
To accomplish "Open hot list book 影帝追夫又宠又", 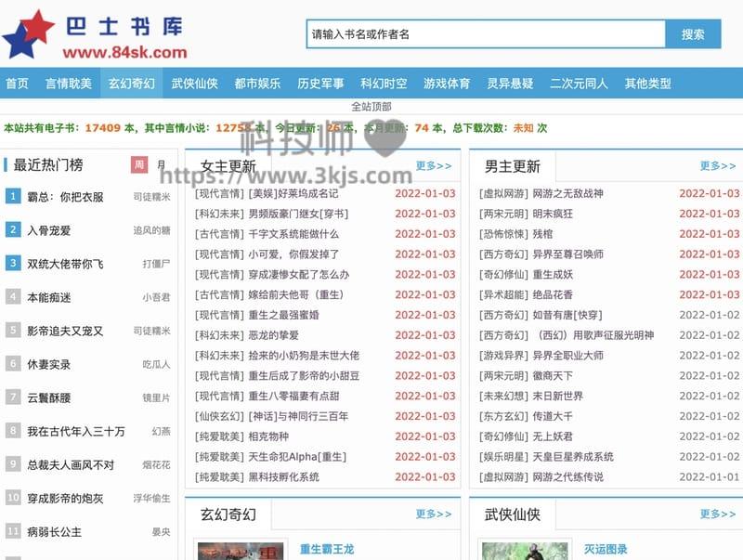I will coord(65,332).
